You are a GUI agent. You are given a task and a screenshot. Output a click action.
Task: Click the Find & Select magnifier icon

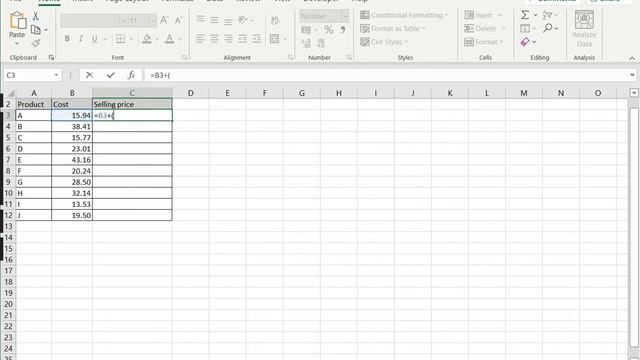[x=548, y=28]
